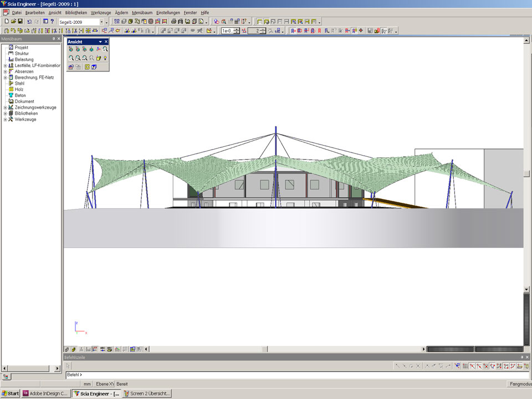Click the Help question mark icon
Image resolution: width=532 pixels, height=399 pixels.
click(52, 22)
